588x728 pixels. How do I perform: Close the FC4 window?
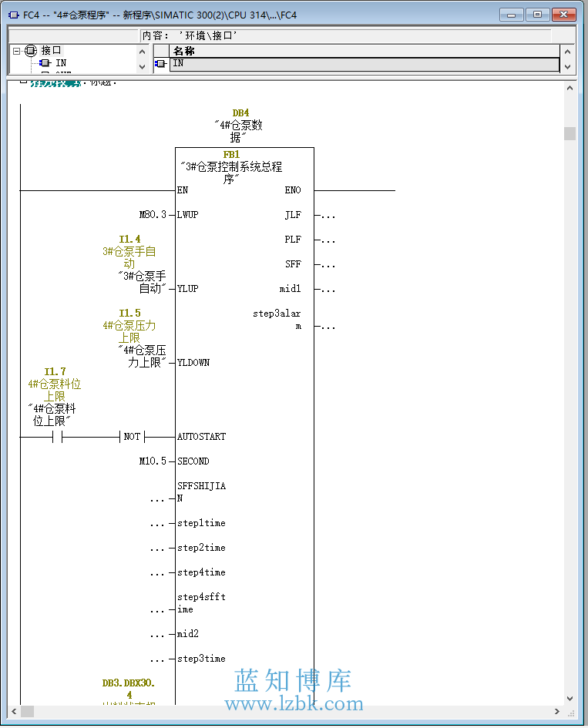click(x=564, y=15)
